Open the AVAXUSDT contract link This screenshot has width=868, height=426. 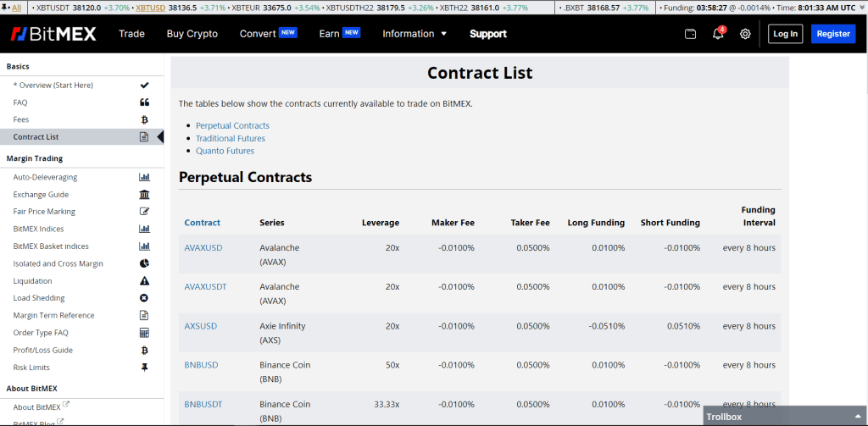point(205,286)
